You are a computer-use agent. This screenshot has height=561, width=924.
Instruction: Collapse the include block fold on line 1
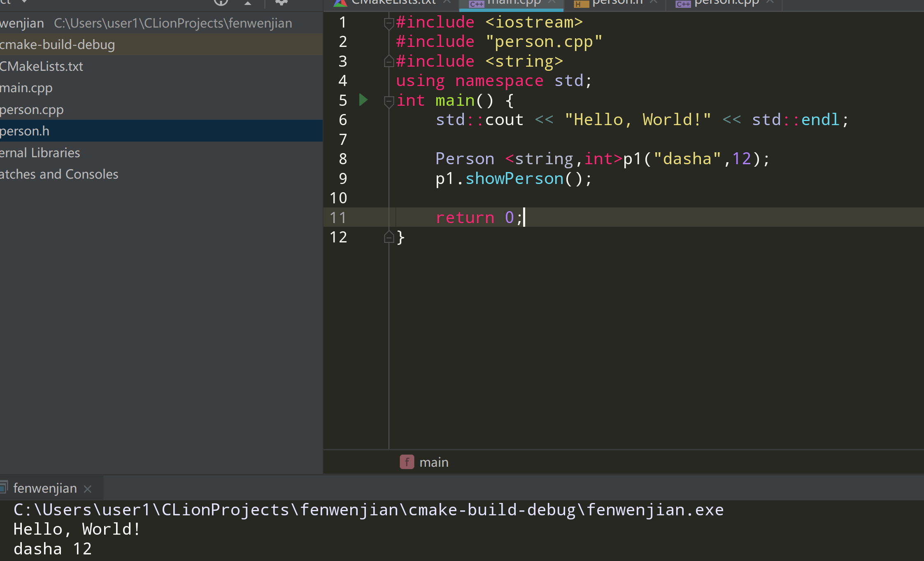point(389,23)
